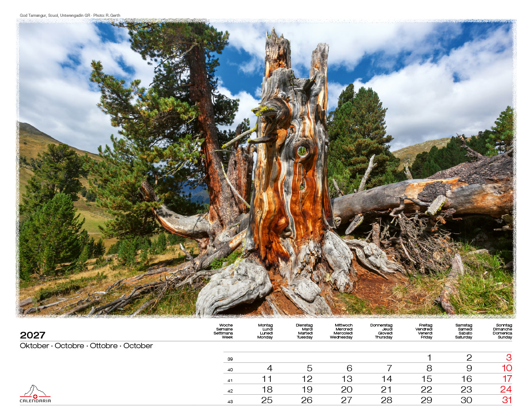Select Friday, October 22
This screenshot has width=532, height=412.
click(426, 389)
